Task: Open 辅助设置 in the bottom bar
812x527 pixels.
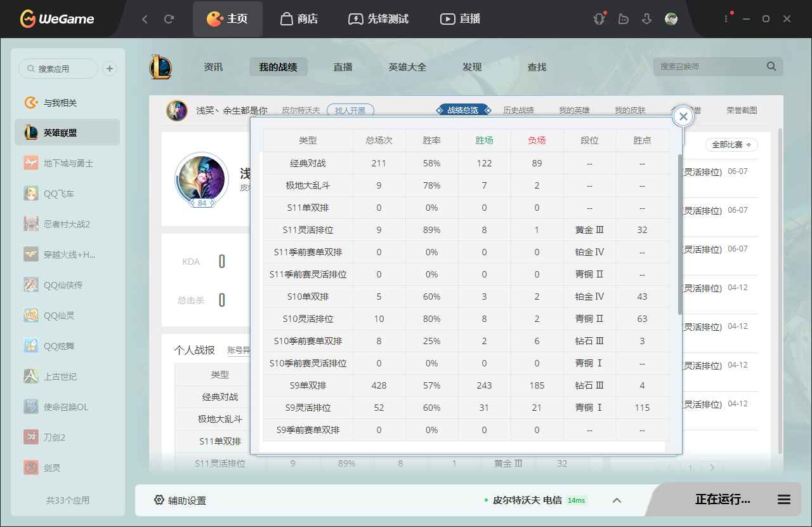Action: pos(180,500)
